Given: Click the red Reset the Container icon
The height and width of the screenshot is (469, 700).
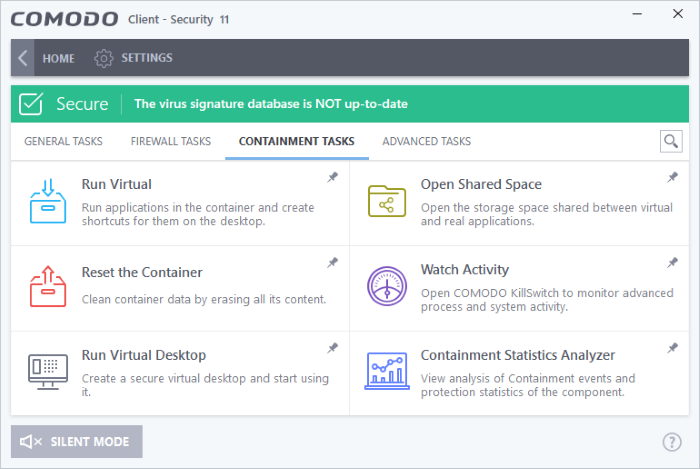Looking at the screenshot, I should click(x=48, y=286).
